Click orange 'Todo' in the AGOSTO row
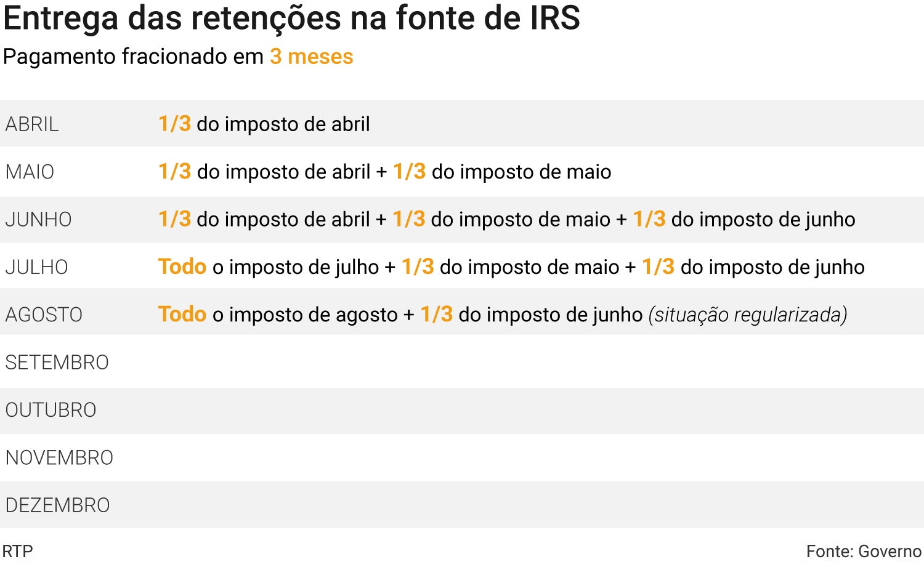The width and height of the screenshot is (924, 567). point(182,314)
